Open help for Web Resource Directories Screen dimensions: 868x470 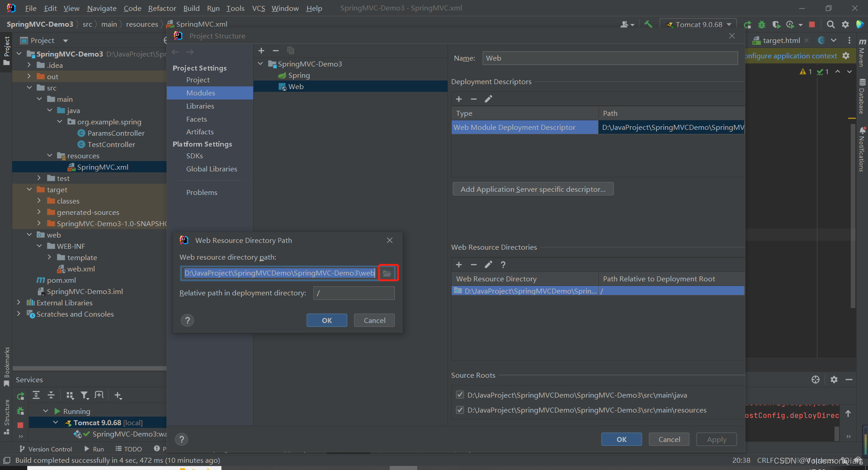(x=503, y=265)
